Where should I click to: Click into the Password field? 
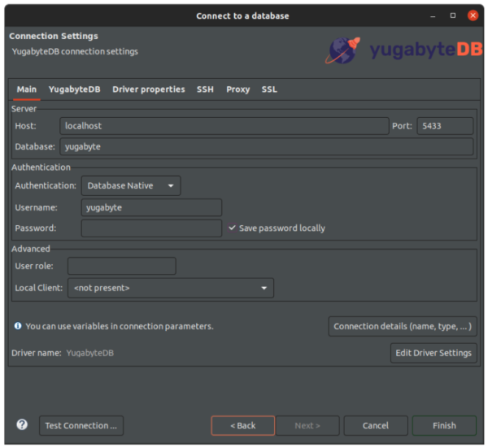(x=151, y=228)
